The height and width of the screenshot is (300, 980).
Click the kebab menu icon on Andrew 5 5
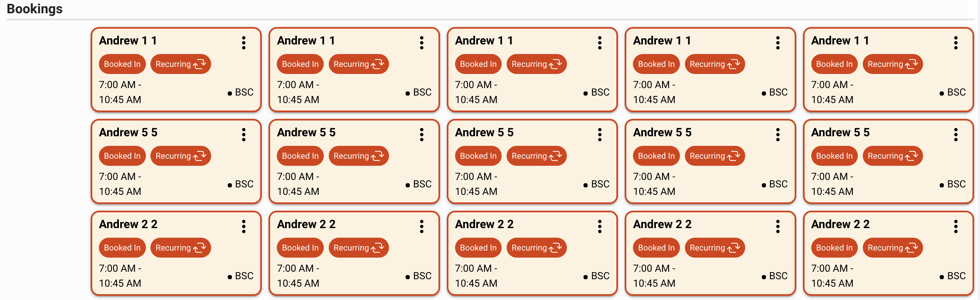point(244,135)
